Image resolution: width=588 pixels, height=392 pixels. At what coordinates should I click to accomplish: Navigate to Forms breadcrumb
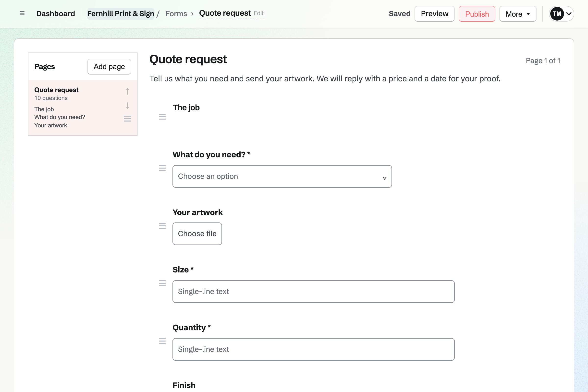point(176,13)
